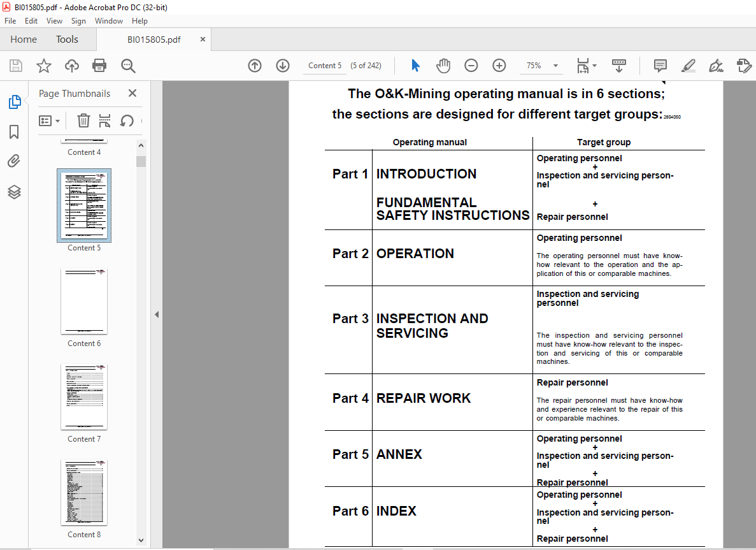Open the thumbnails options dropdown
Screen dimensions: 756x550
point(49,120)
